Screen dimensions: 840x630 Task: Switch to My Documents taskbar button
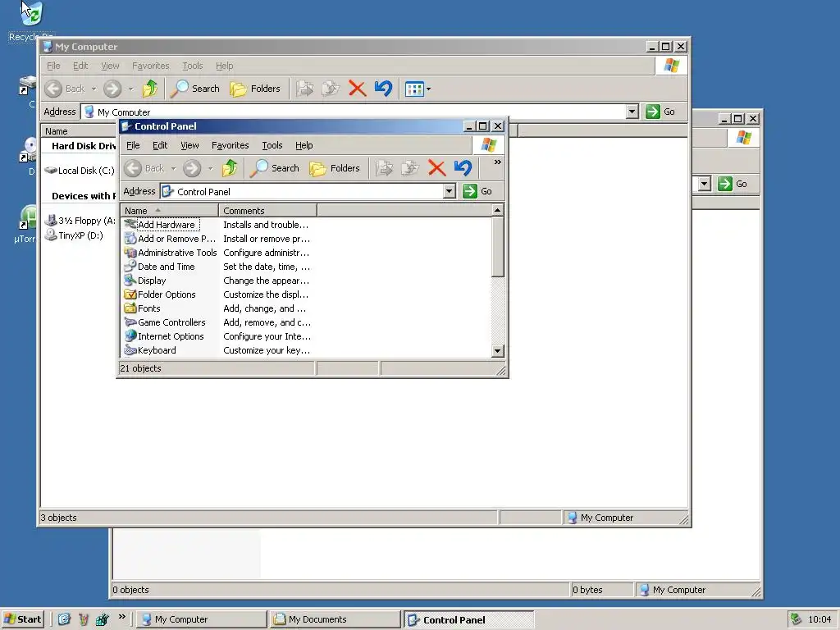point(335,619)
